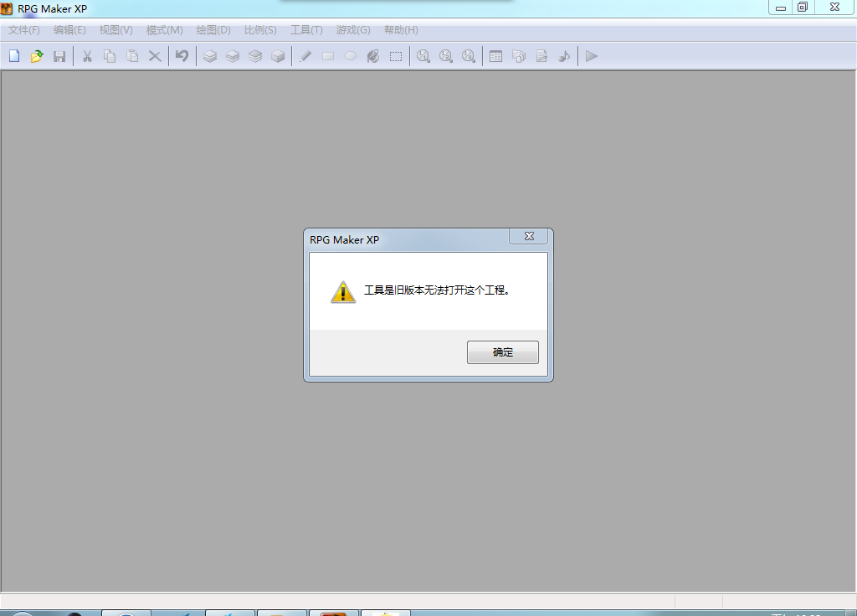Viewport: 857px width, 616px height.
Task: Open the 文件(F) menu
Action: pos(24,30)
